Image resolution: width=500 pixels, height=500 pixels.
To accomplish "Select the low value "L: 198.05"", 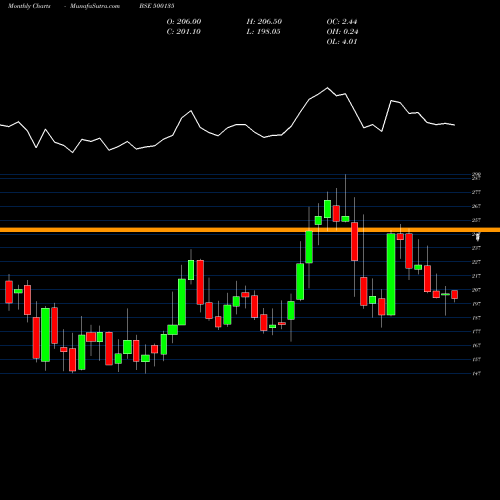I will [x=263, y=32].
